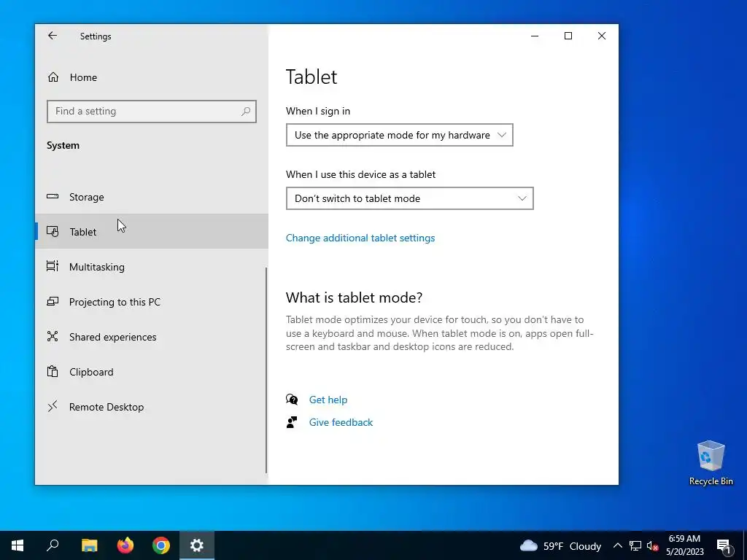Select the Recycle Bin desktop icon
The image size is (747, 560).
(711, 463)
